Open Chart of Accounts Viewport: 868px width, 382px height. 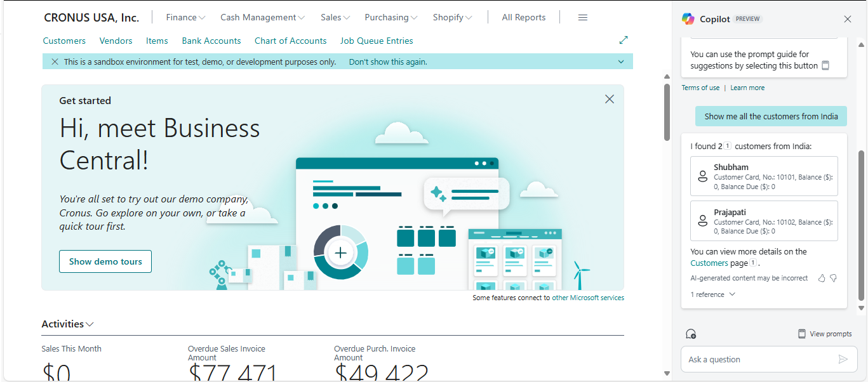[291, 41]
